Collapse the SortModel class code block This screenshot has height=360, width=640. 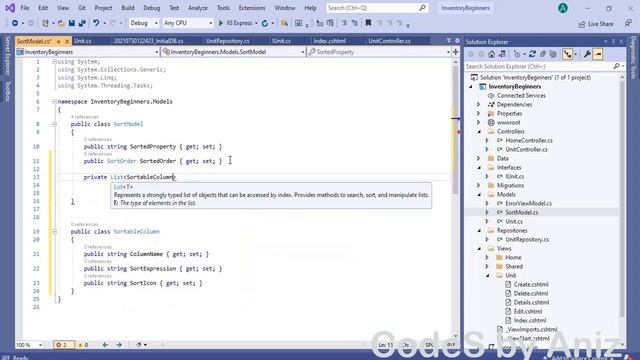pos(54,124)
